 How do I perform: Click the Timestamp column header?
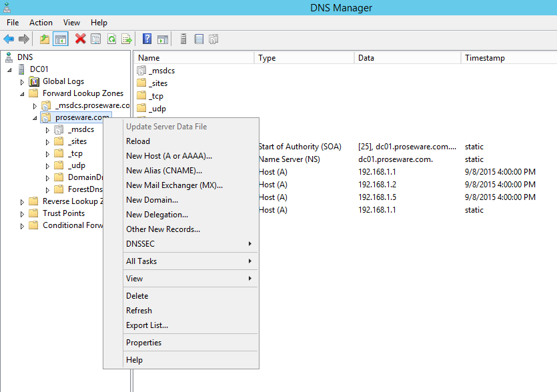click(485, 58)
